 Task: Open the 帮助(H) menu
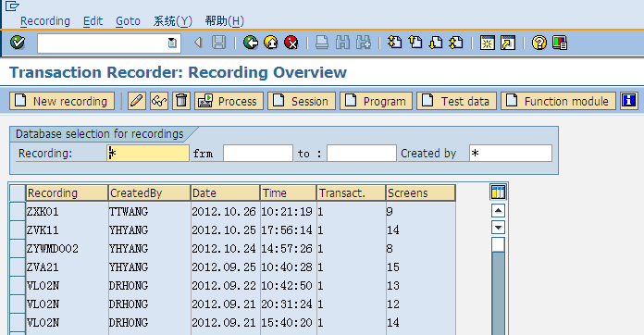point(224,21)
